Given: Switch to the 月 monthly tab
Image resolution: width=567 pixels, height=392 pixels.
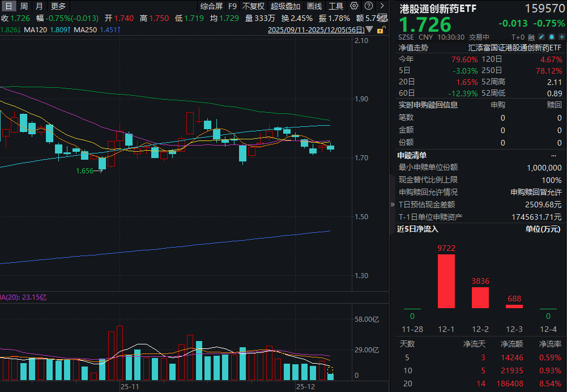Looking at the screenshot, I should coord(38,6).
